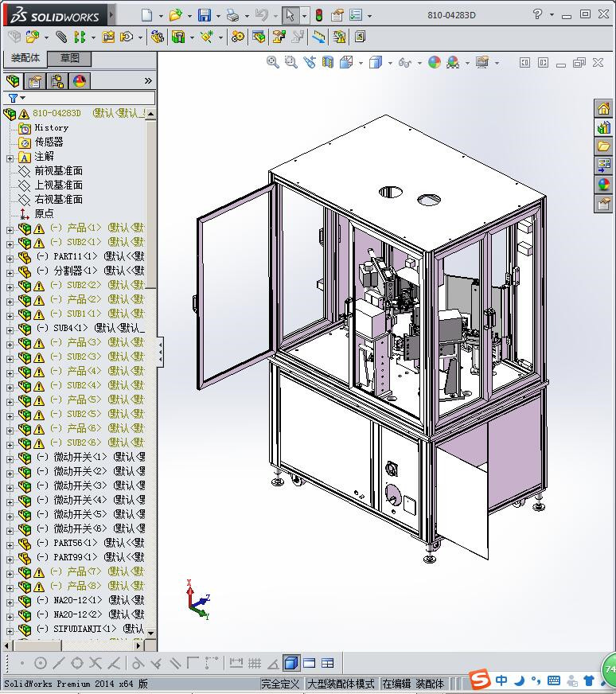This screenshot has height=694, width=616.
Task: Open dropdown arrow beside Save icon
Action: tap(218, 16)
